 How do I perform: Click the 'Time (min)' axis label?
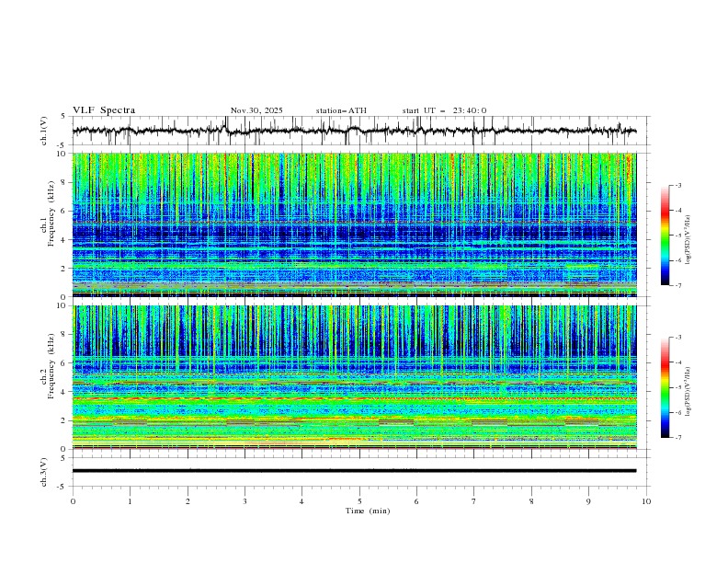(368, 511)
